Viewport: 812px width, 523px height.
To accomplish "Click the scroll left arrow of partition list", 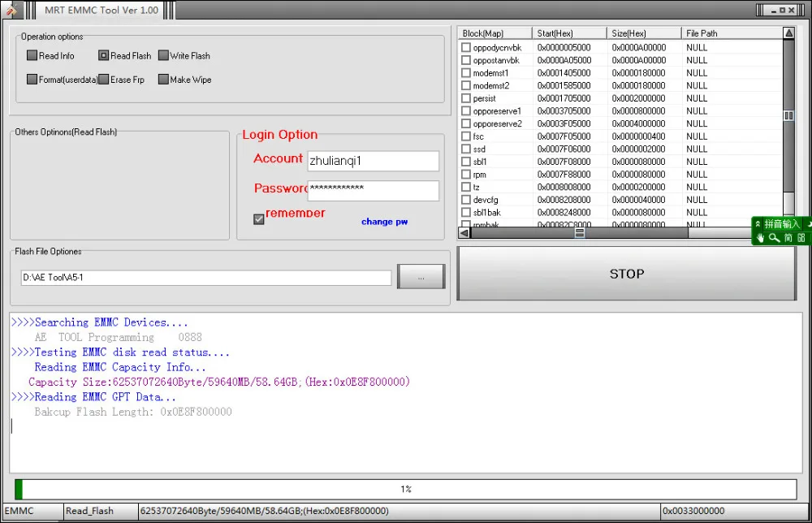I will [x=464, y=233].
